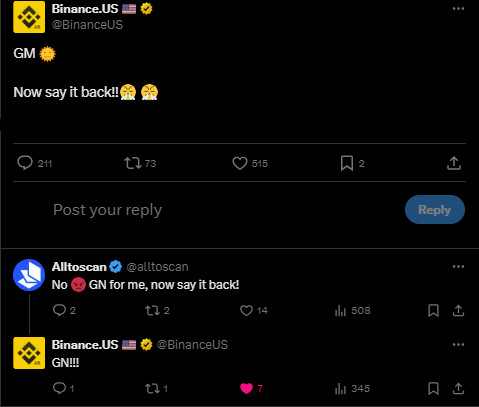Share the main Binance.US post
The width and height of the screenshot is (479, 407).
pos(454,163)
